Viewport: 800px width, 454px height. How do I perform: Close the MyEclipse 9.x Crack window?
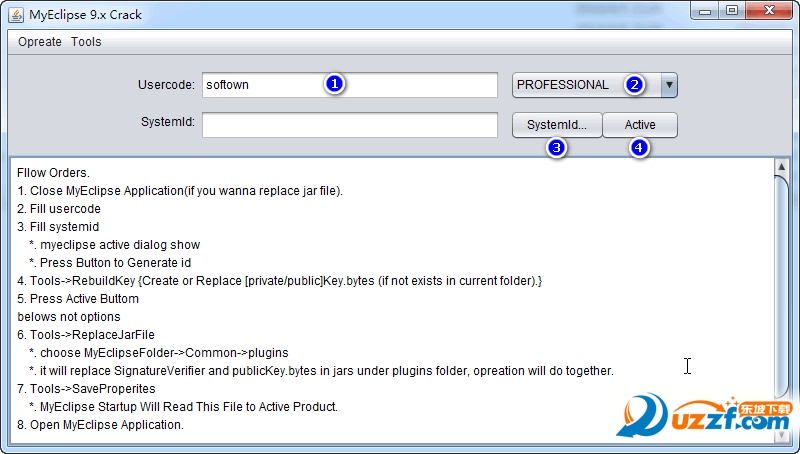pos(769,11)
